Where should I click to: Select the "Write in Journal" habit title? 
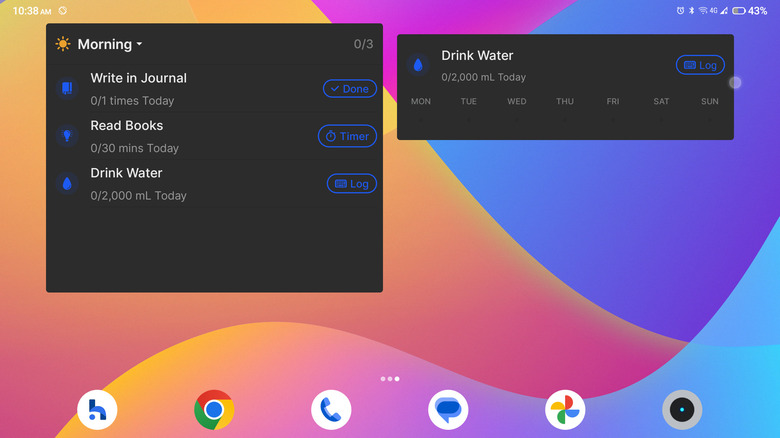coord(138,78)
